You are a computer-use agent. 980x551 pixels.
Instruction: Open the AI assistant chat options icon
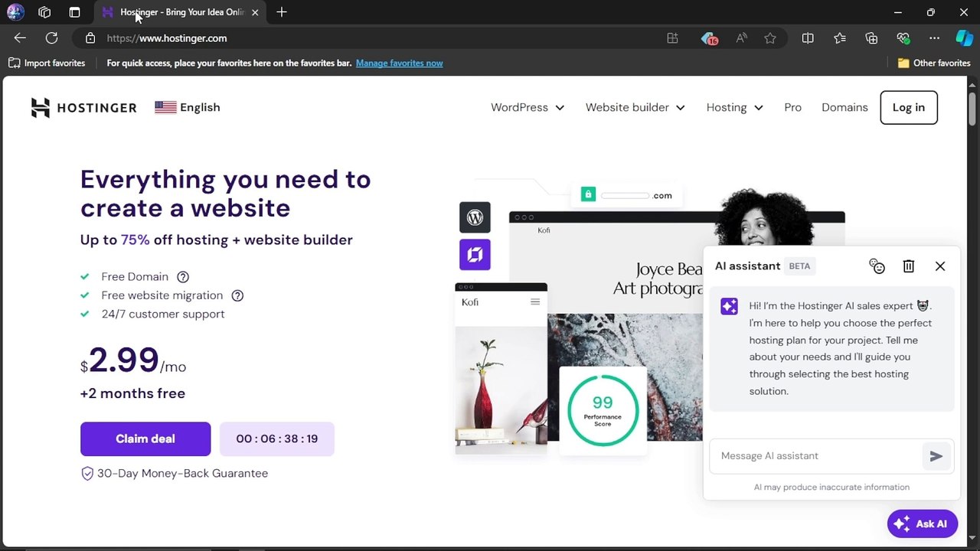[877, 266]
